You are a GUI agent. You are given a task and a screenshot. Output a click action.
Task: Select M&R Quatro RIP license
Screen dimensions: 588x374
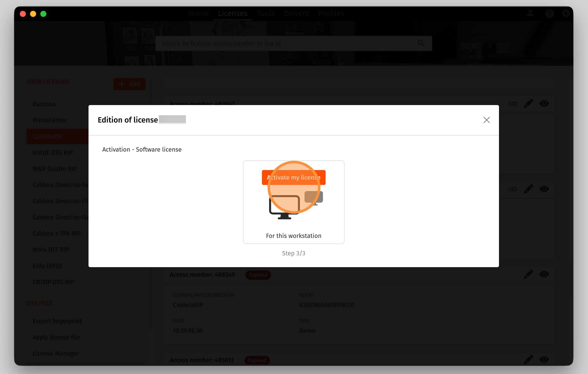tap(55, 169)
